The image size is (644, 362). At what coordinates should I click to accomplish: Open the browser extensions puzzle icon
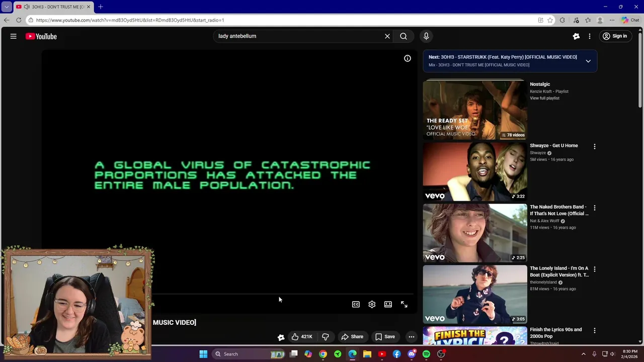point(562,20)
